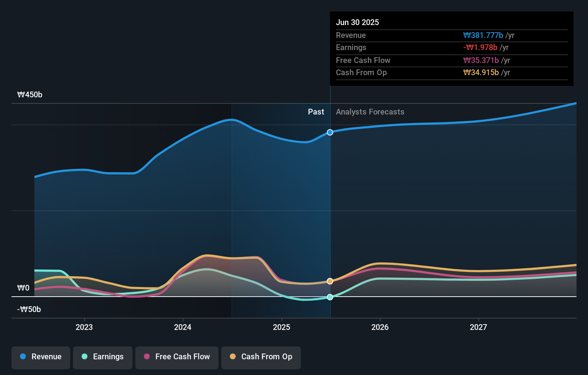This screenshot has width=588, height=375.
Task: Click the 2026 label on the x-axis
Action: pyautogui.click(x=380, y=327)
